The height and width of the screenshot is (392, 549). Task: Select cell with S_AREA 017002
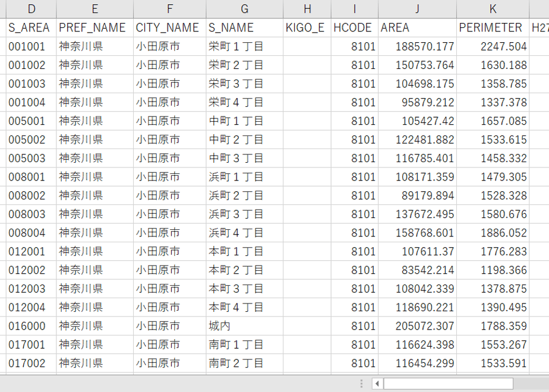click(31, 363)
